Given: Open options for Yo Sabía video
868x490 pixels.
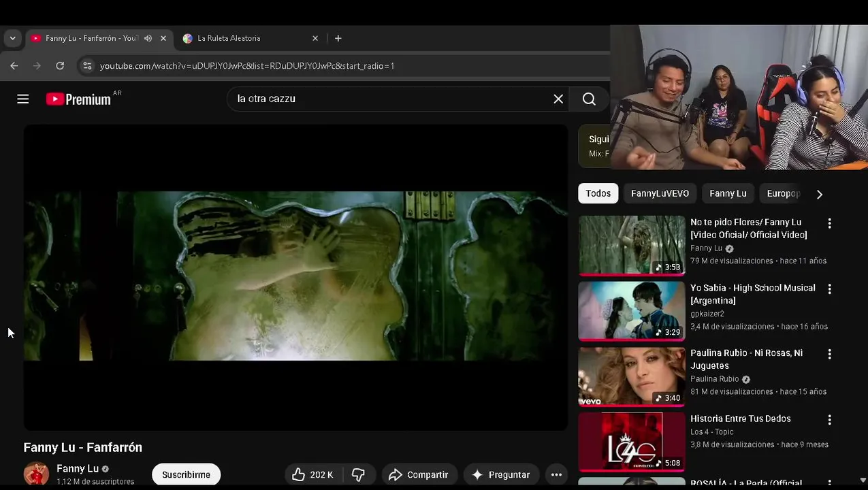Looking at the screenshot, I should pos(829,289).
